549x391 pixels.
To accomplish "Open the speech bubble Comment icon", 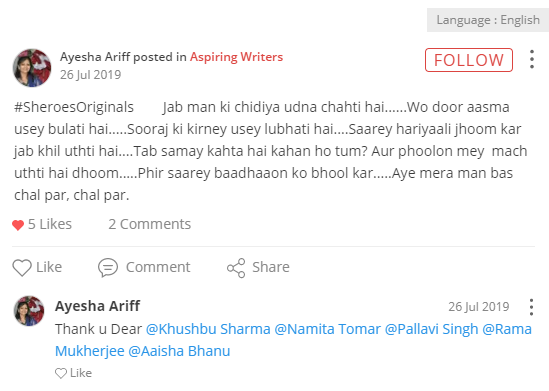I will coord(108,268).
